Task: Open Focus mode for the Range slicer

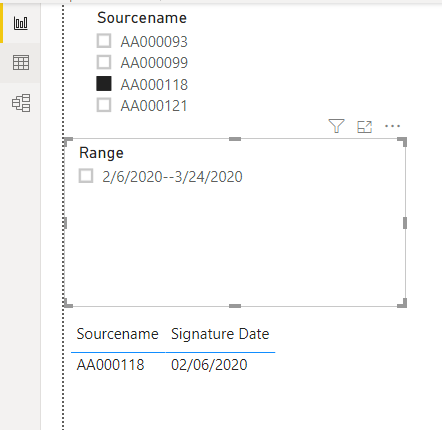Action: point(364,127)
